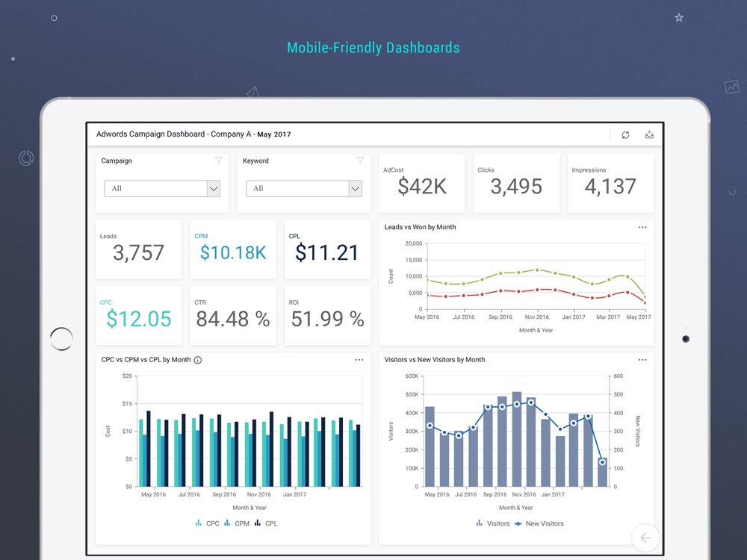Toggle CPL series in chart legend
The height and width of the screenshot is (560, 747).
[266, 523]
